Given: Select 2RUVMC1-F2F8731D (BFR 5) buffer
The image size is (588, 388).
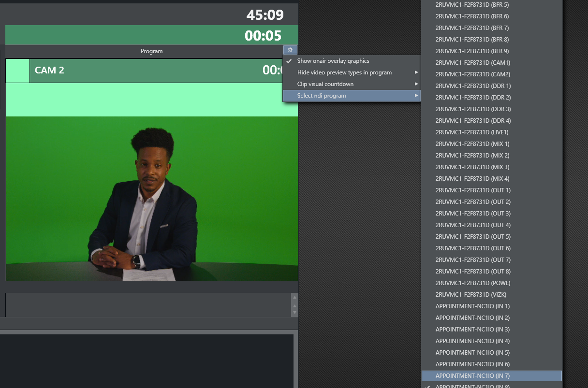Looking at the screenshot, I should pos(472,5).
